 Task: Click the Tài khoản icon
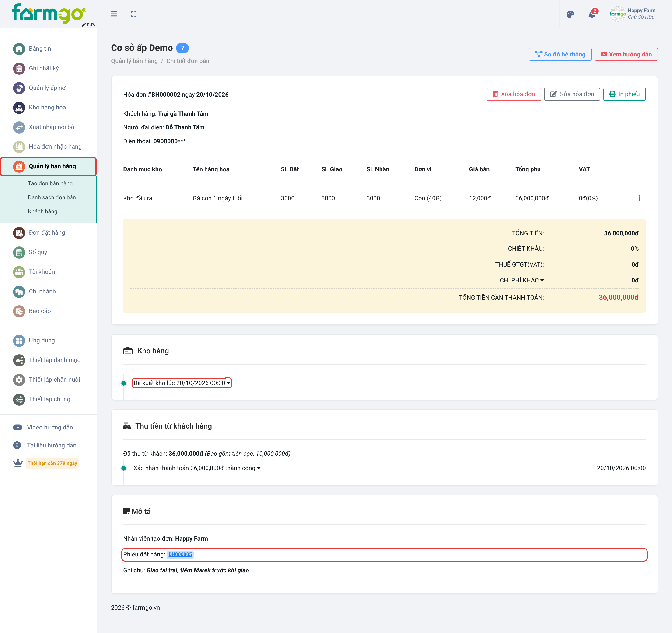[x=19, y=272]
